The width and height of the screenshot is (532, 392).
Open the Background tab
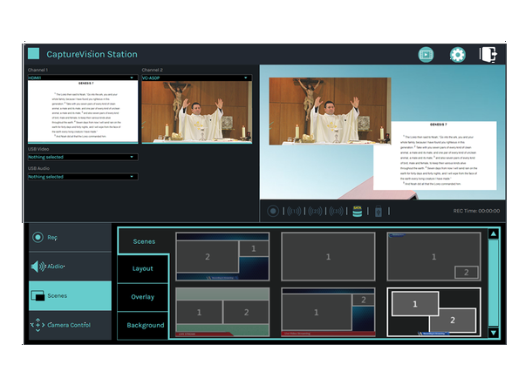click(145, 325)
